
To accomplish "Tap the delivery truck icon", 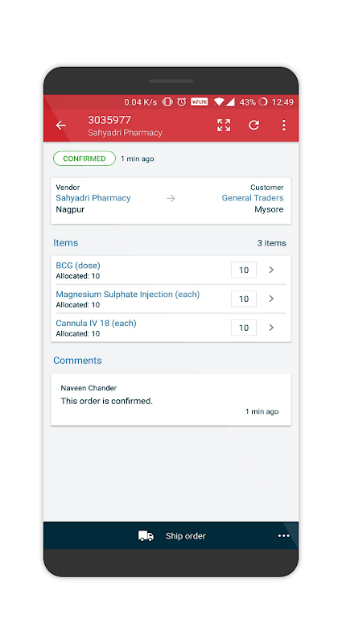I will coord(146,535).
